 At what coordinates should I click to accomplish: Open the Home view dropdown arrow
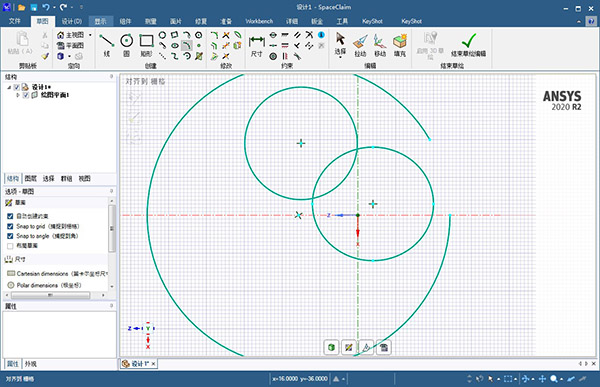pyautogui.click(x=90, y=35)
